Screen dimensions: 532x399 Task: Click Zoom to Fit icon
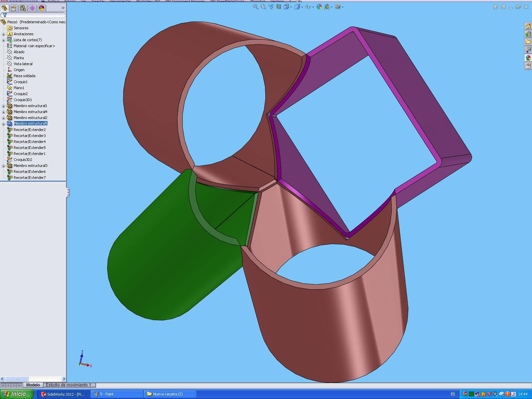coord(256,7)
